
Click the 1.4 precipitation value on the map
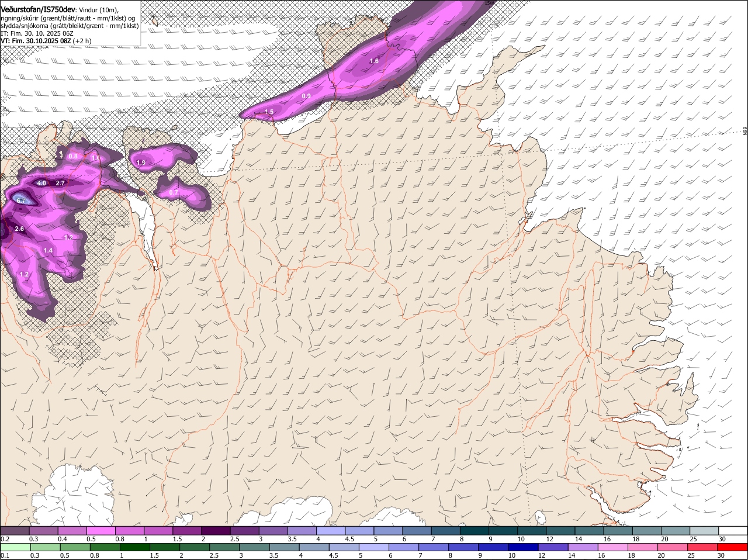click(x=48, y=250)
